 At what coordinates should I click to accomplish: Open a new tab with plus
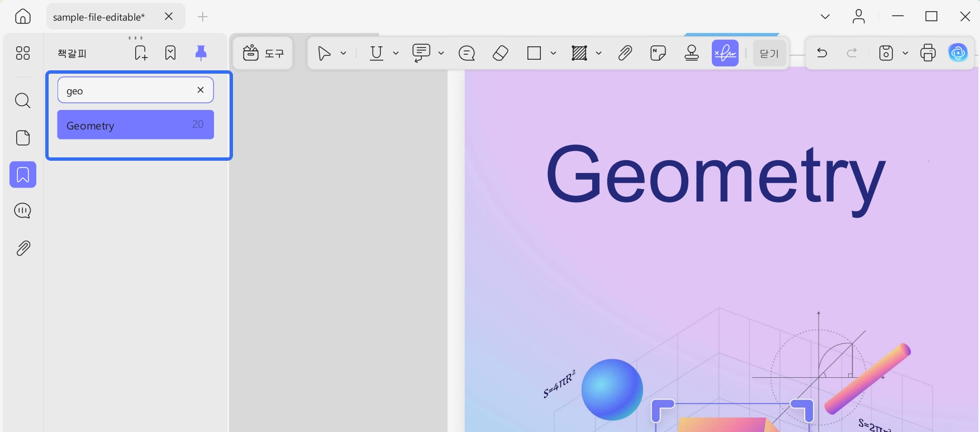pyautogui.click(x=203, y=17)
